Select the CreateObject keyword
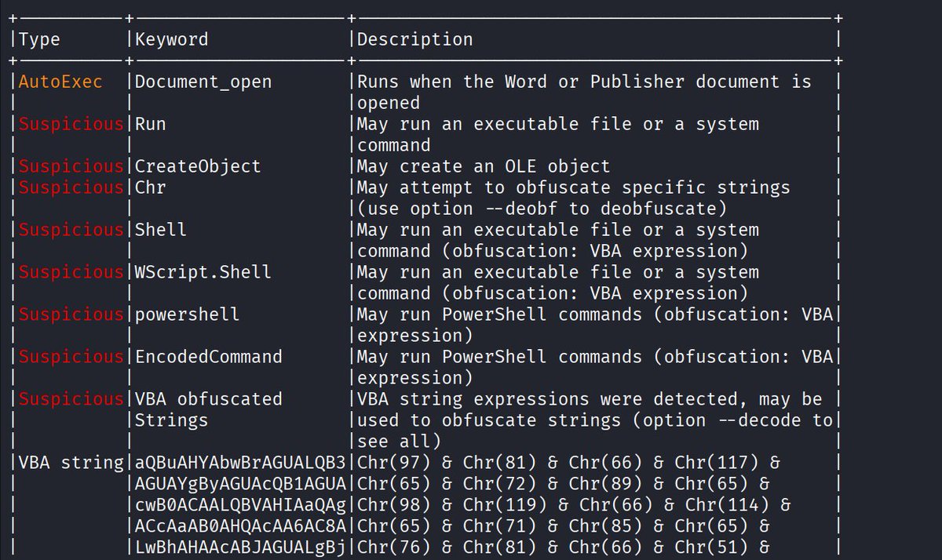942x560 pixels. [198, 166]
